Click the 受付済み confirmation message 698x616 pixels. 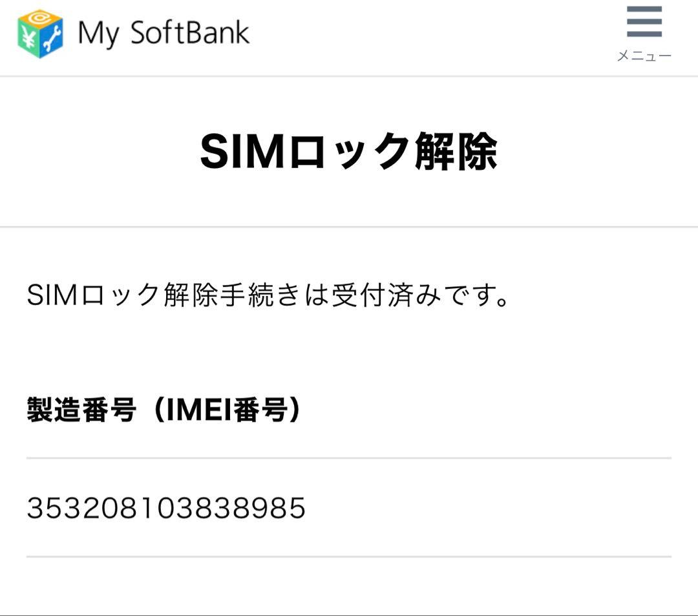coord(268,294)
